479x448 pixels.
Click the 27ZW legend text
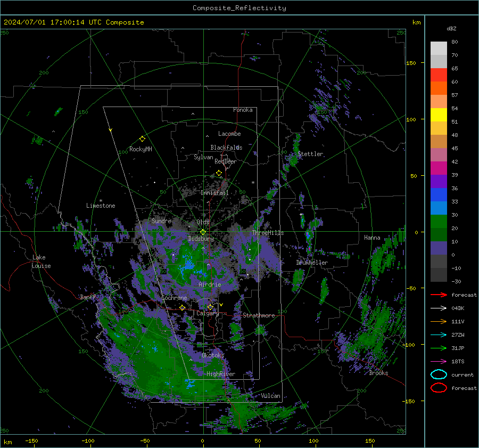[x=458, y=335]
